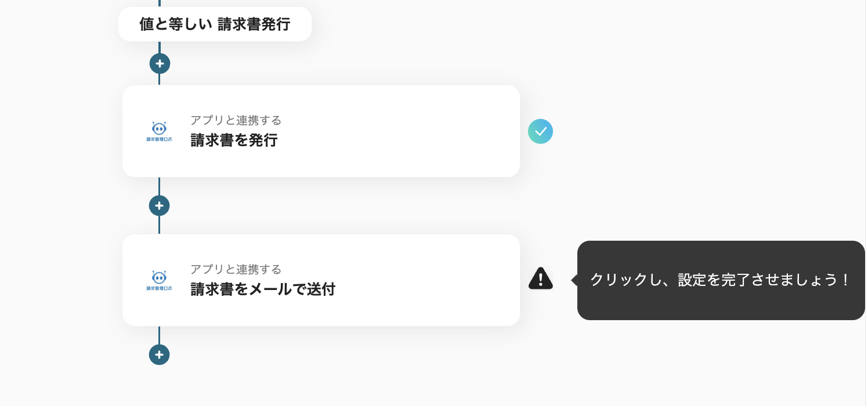Image resolution: width=868 pixels, height=406 pixels.
Task: Open the 請求書をメールで送付 step title
Action: pyautogui.click(x=263, y=289)
